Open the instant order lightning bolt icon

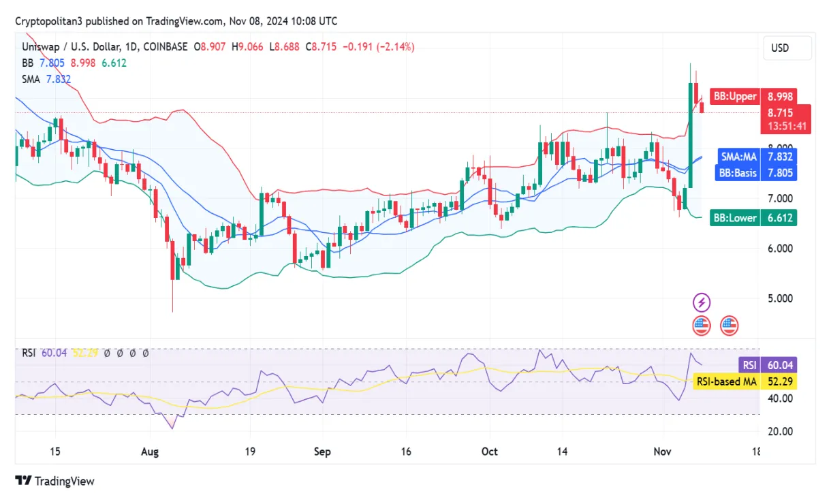click(x=701, y=302)
